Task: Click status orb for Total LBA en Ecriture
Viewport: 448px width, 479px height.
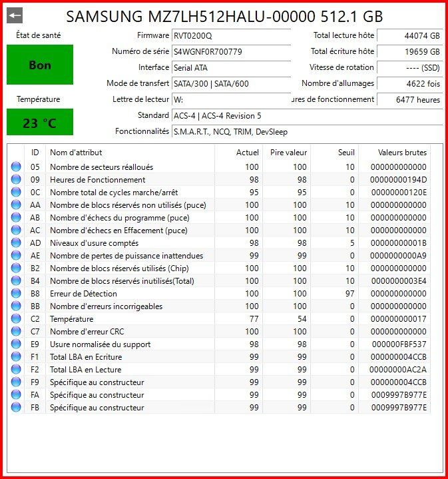Action: (x=16, y=357)
